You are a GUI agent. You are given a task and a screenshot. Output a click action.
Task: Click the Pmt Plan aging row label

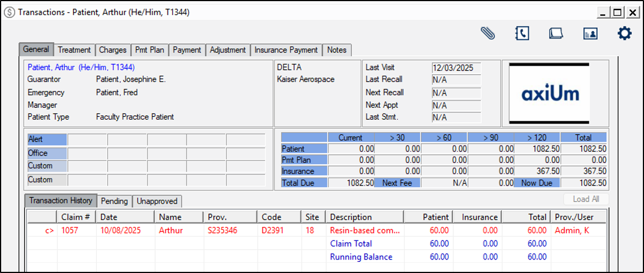coord(304,160)
